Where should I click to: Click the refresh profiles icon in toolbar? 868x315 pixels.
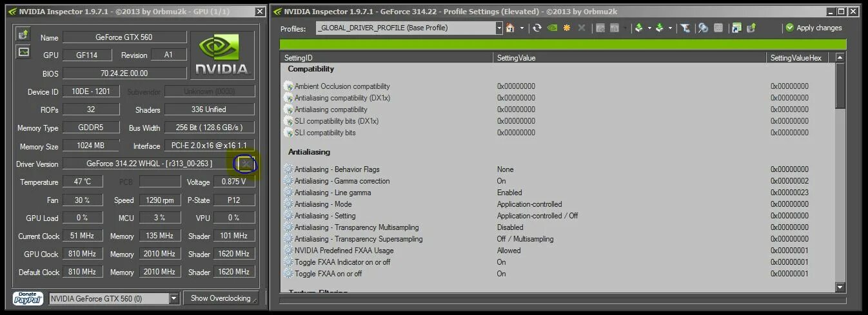[x=537, y=28]
